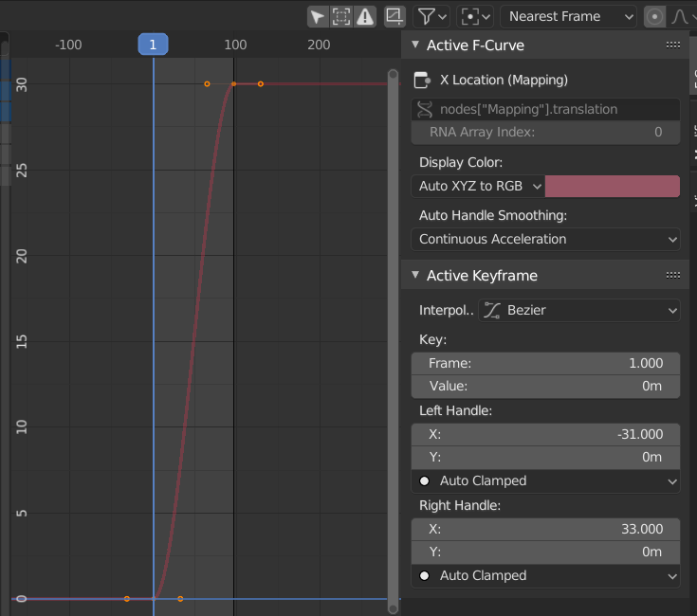Click the Key Frame value field 1.000
Image resolution: width=697 pixels, height=616 pixels.
click(x=546, y=363)
